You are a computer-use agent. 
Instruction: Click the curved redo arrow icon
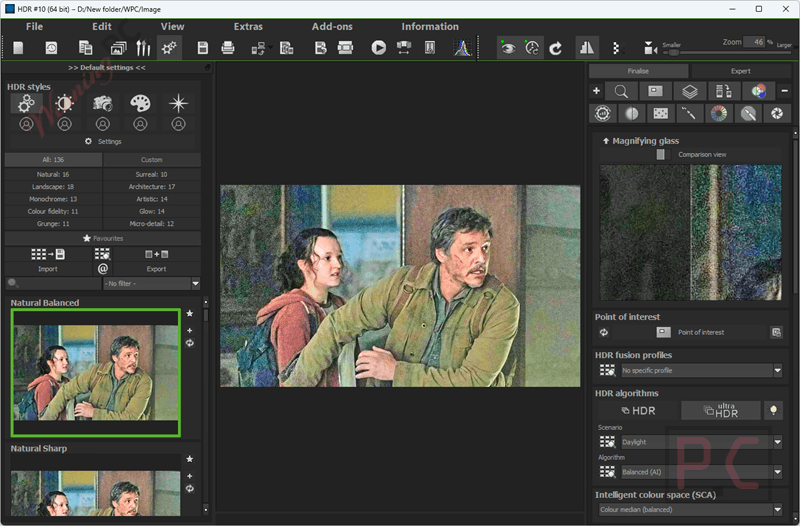click(556, 48)
